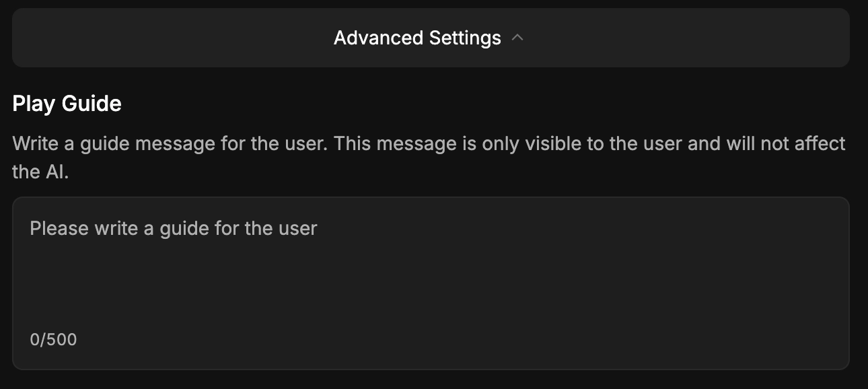868x389 pixels.
Task: Select the Play Guide heading
Action: point(67,104)
